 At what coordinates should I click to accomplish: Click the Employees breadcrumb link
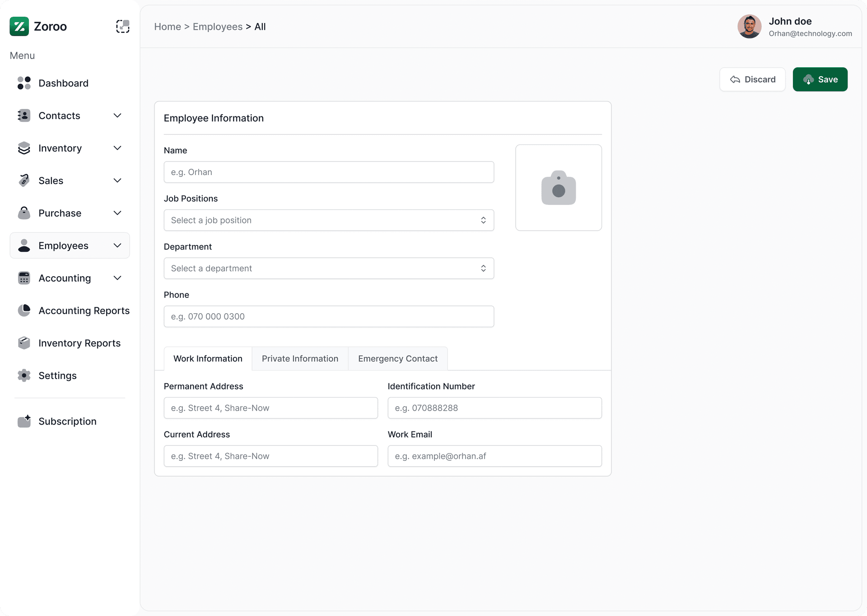tap(218, 27)
